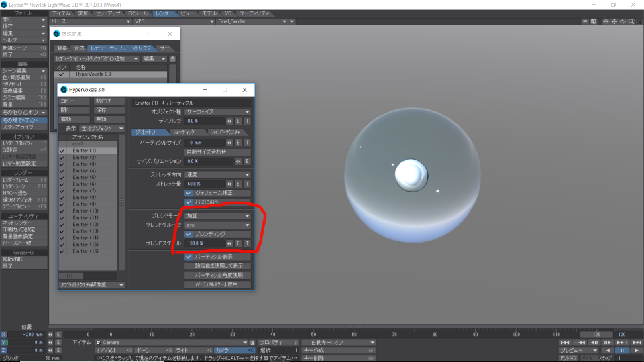The width and height of the screenshot is (644, 362).
Task: Toggle the ブレンディング checkbox
Action: [189, 234]
